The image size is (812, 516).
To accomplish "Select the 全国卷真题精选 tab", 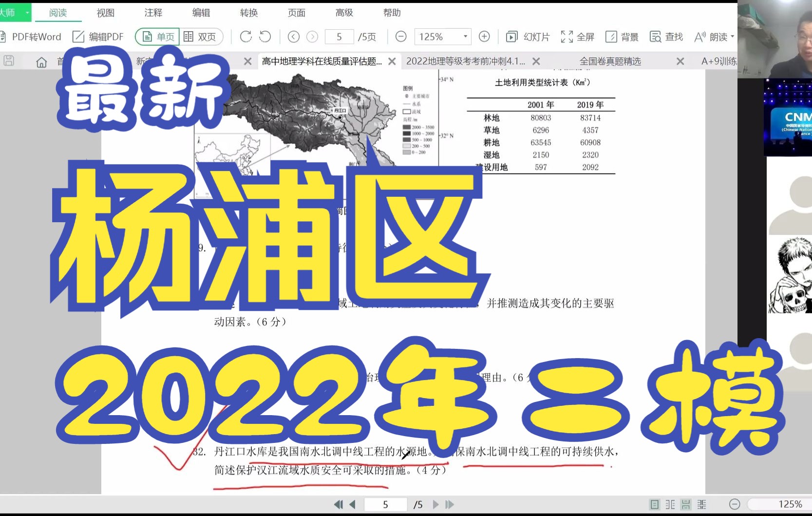I will 610,61.
